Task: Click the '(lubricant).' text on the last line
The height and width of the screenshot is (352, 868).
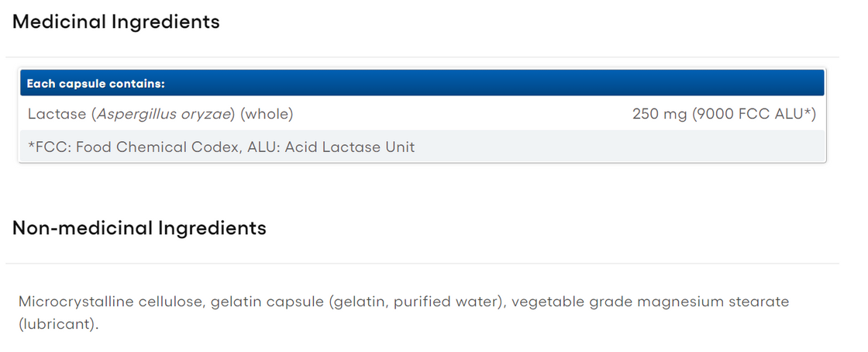Action: tap(59, 324)
